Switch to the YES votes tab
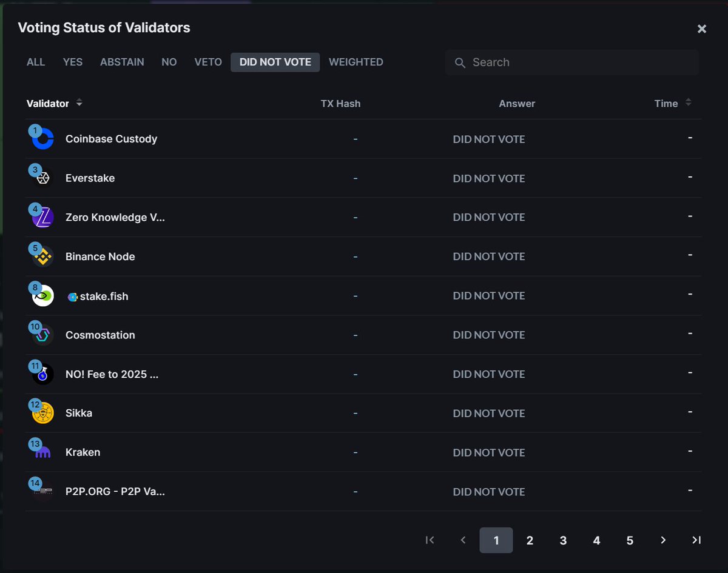728x573 pixels. [x=73, y=62]
